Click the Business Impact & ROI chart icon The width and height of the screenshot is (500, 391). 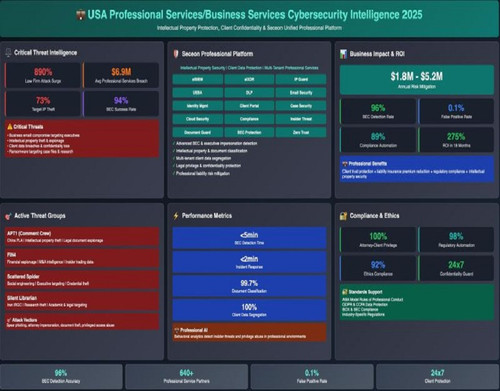(x=343, y=54)
